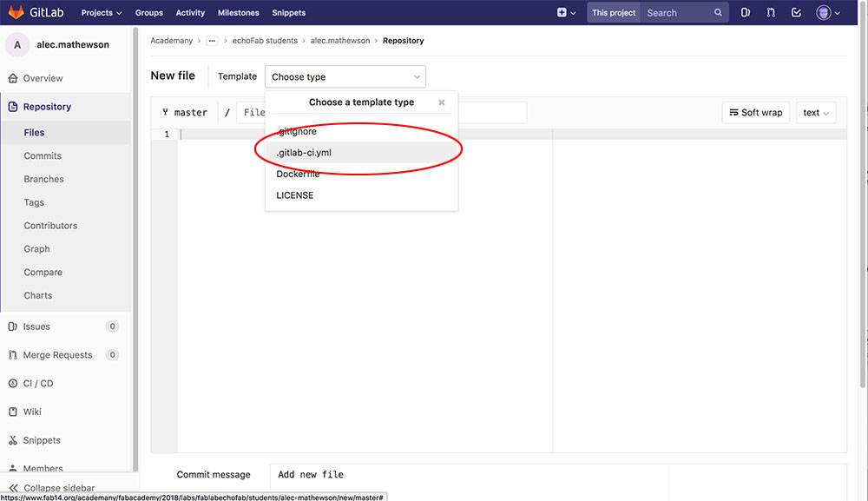The width and height of the screenshot is (868, 501).
Task: Select the .gitlab-ci.yml template type
Action: pos(361,152)
